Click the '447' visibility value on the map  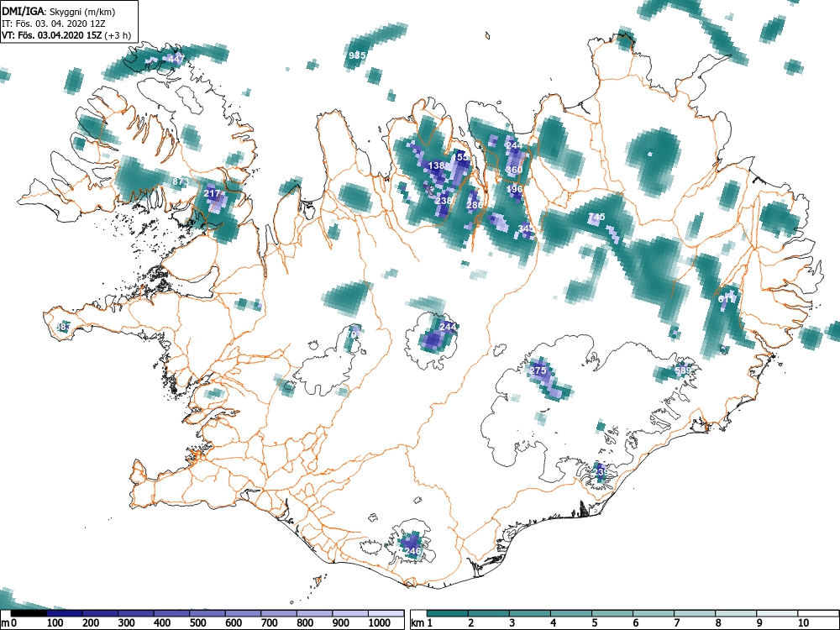176,59
